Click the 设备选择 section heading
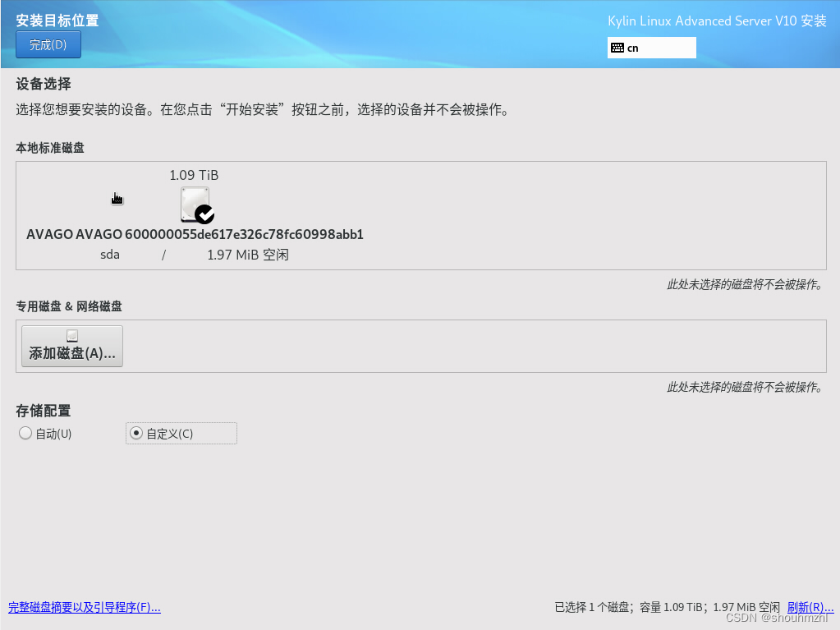840x630 pixels. [x=44, y=84]
